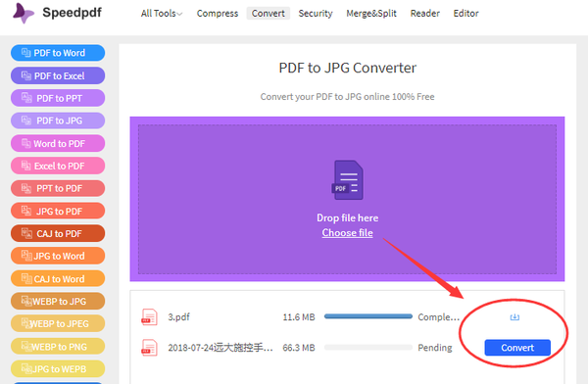
Task: Open the Compress menu
Action: [218, 14]
